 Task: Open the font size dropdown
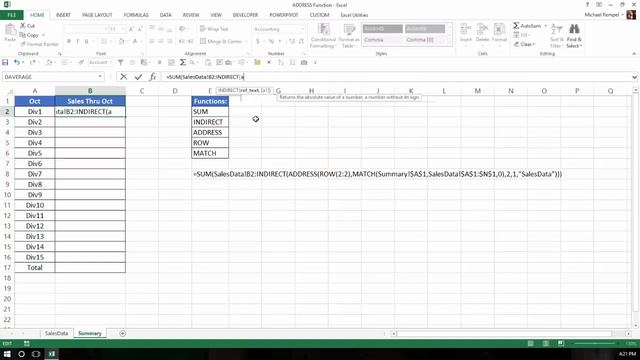click(x=123, y=29)
